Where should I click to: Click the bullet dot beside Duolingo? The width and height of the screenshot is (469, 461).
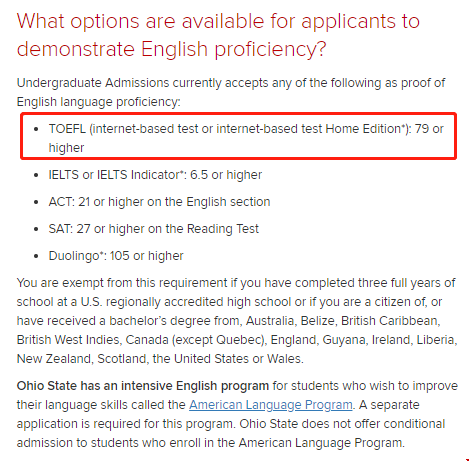(x=36, y=256)
